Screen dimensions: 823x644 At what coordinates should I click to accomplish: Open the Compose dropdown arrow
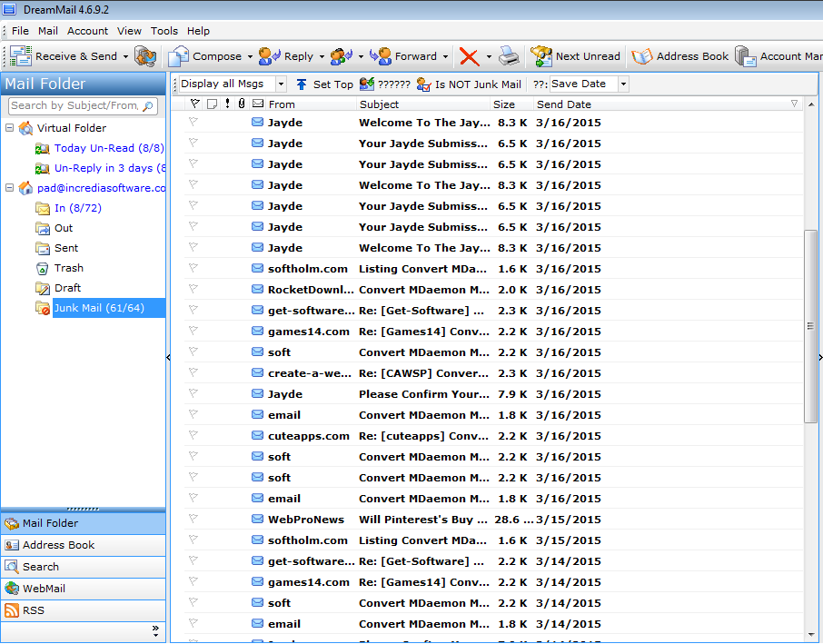pyautogui.click(x=250, y=56)
